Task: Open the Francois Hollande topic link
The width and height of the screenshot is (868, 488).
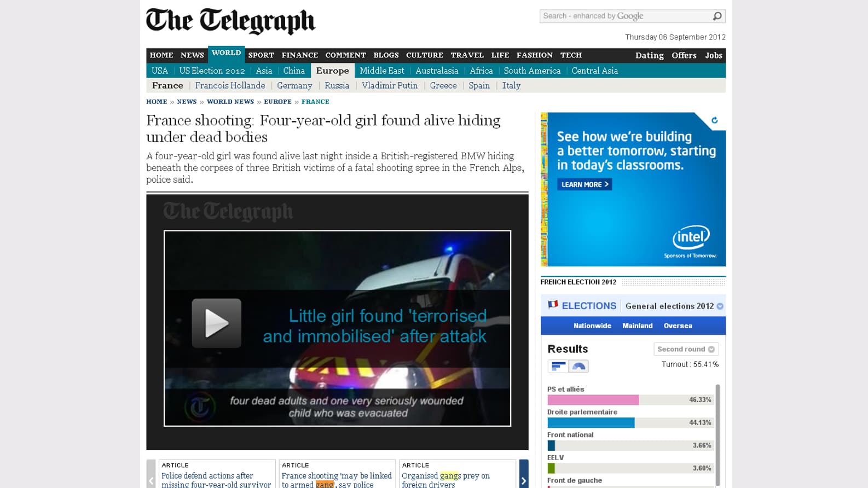Action: (x=230, y=85)
